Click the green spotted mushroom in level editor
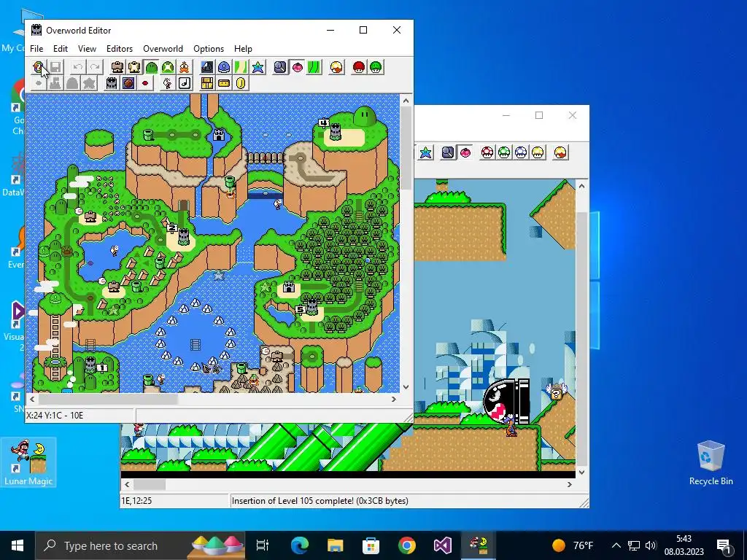The height and width of the screenshot is (560, 747). [504, 152]
